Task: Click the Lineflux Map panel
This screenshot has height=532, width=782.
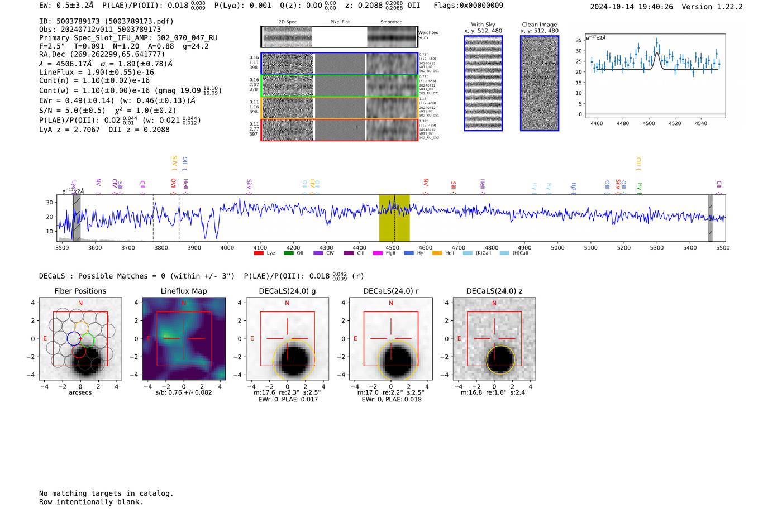Action: 184,338
